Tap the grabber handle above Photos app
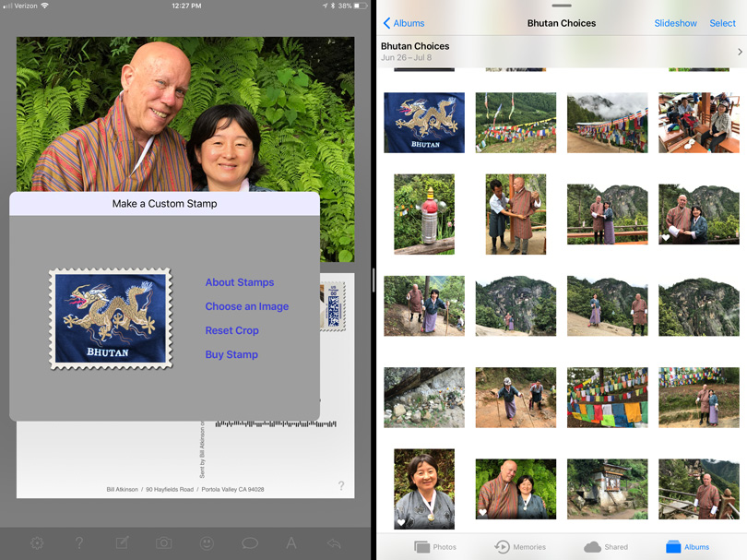 pyautogui.click(x=562, y=6)
